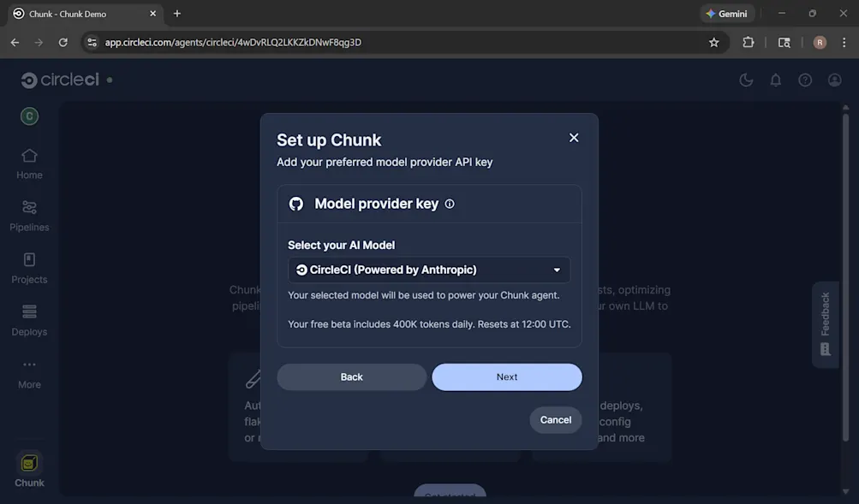
Task: Toggle dark mode with the moon icon
Action: point(745,79)
